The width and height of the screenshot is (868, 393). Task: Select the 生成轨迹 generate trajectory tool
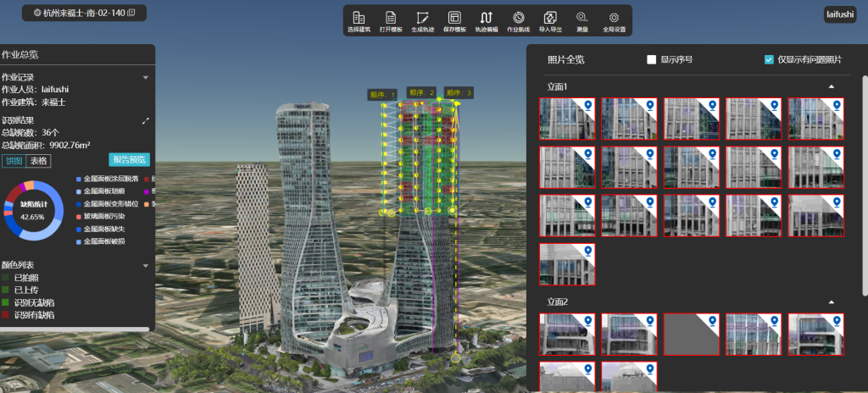coord(422,21)
